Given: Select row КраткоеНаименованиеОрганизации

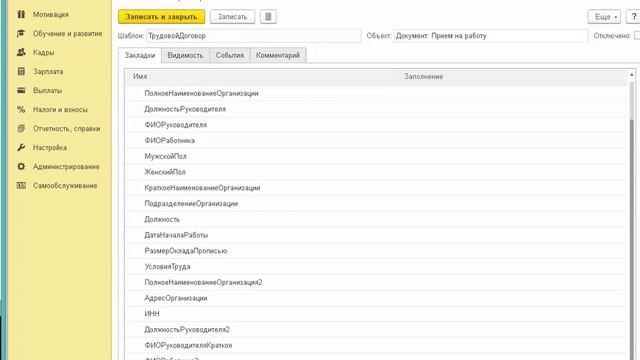Looking at the screenshot, I should (376, 188).
